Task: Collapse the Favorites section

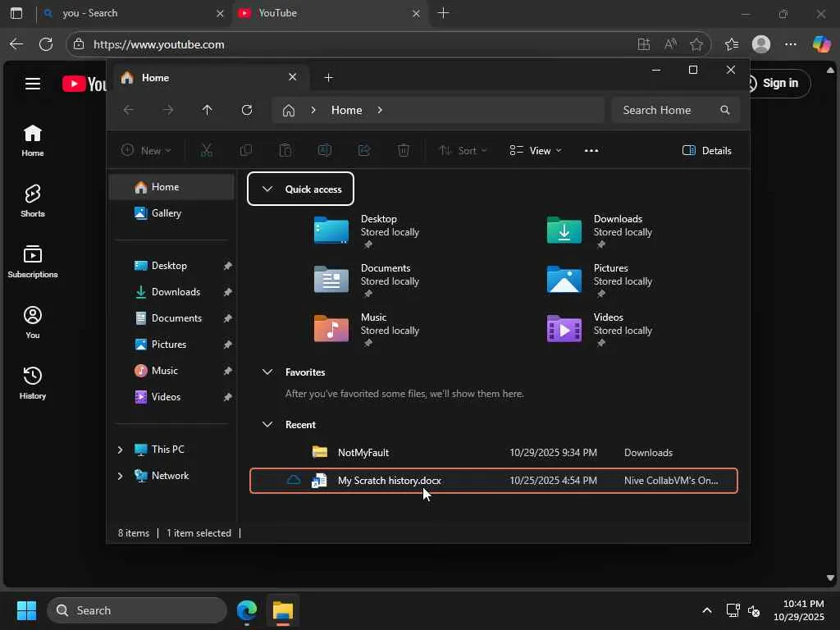Action: (x=267, y=372)
